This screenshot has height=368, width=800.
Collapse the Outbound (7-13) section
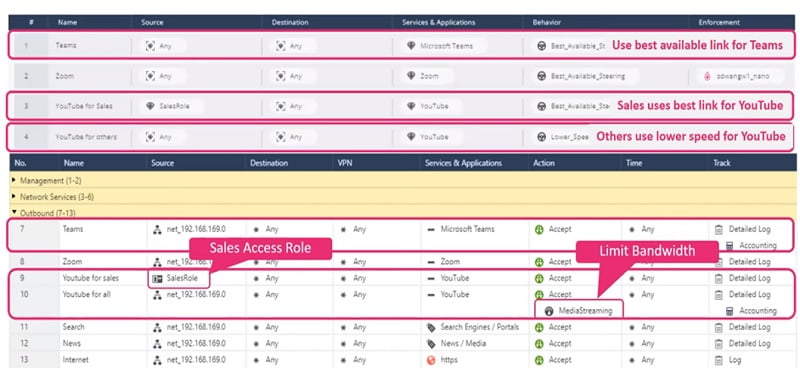14,212
